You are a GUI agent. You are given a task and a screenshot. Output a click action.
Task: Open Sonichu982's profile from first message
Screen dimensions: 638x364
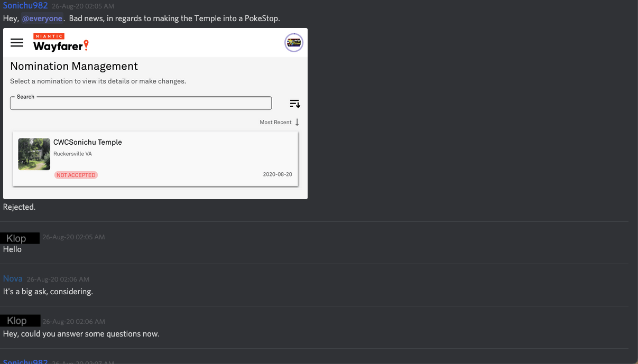(x=25, y=6)
